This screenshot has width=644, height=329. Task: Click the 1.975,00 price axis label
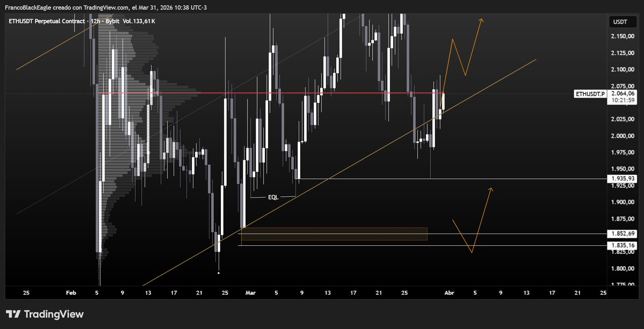coord(623,152)
